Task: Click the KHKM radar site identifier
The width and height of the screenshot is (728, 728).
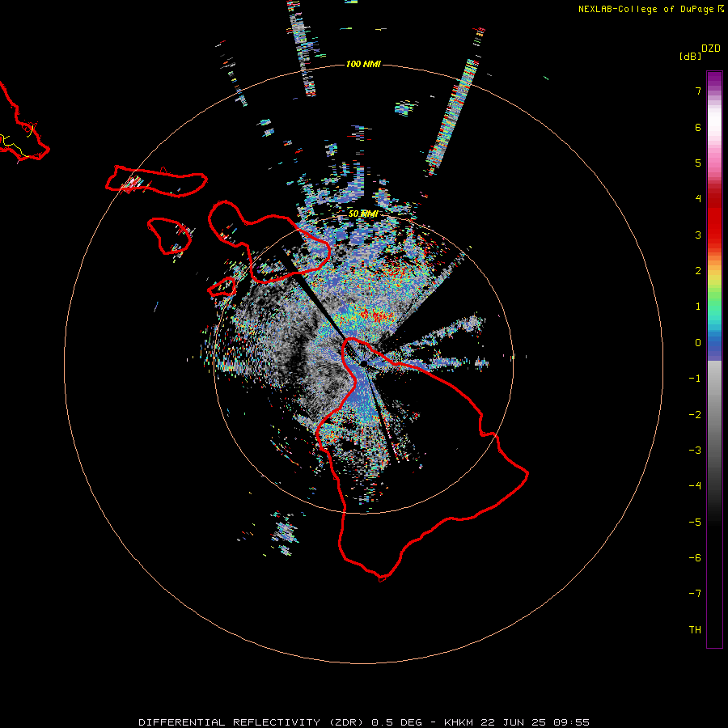Action: point(459,722)
